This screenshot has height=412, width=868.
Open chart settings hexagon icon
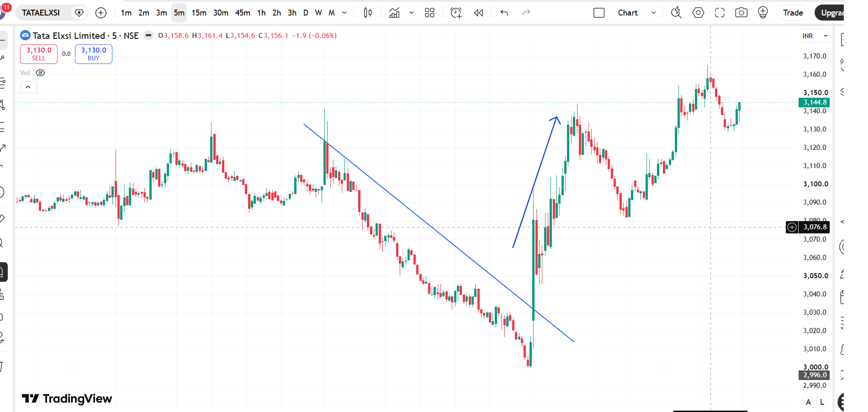[x=698, y=13]
